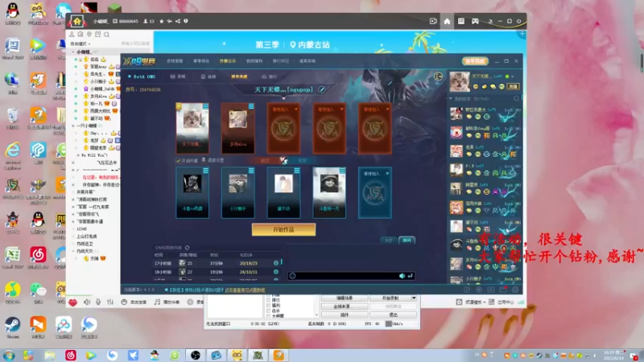Viewport: 644px width, 362px height.
Task: Click the orange button in platform title bar
Action: [x=475, y=61]
